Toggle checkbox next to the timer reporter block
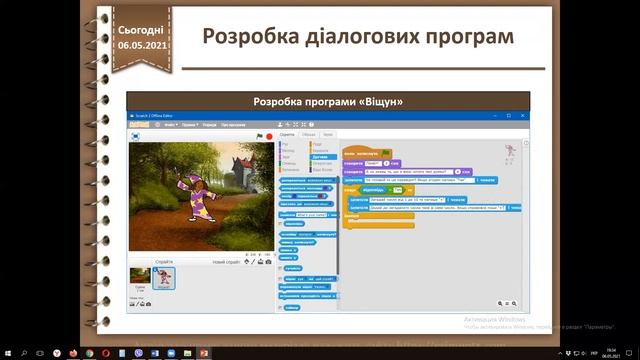This screenshot has height=360, width=640. (280, 307)
